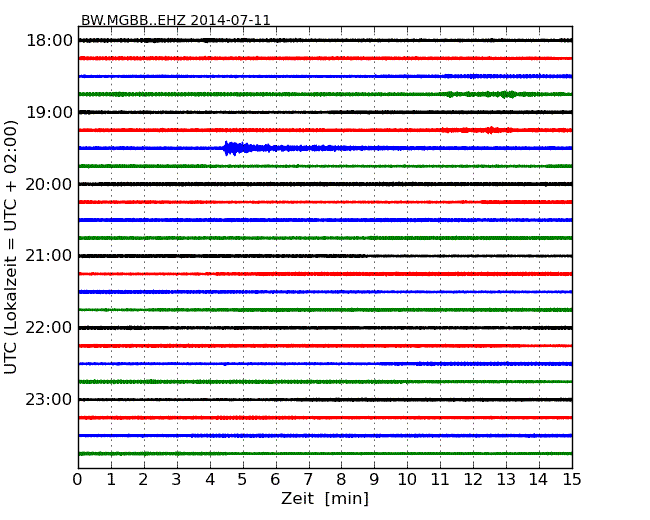Click x-axis tick label 15
Image resolution: width=650 pixels, height=520 pixels.
coord(572,480)
